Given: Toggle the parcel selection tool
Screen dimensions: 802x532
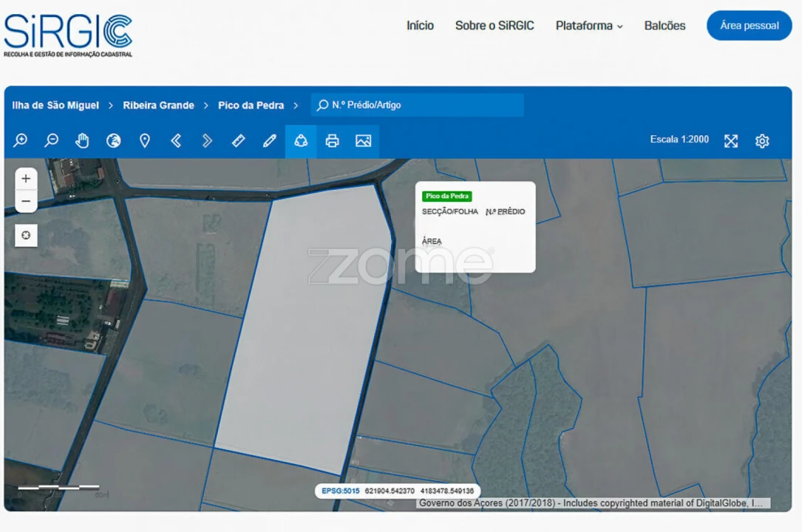Looking at the screenshot, I should point(301,140).
